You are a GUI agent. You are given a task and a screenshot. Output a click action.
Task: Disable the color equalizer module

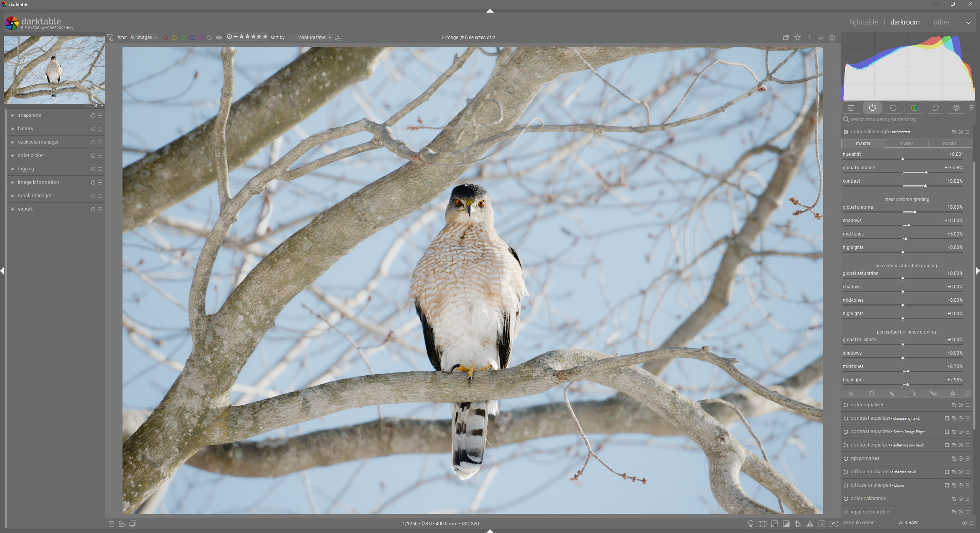pyautogui.click(x=846, y=405)
